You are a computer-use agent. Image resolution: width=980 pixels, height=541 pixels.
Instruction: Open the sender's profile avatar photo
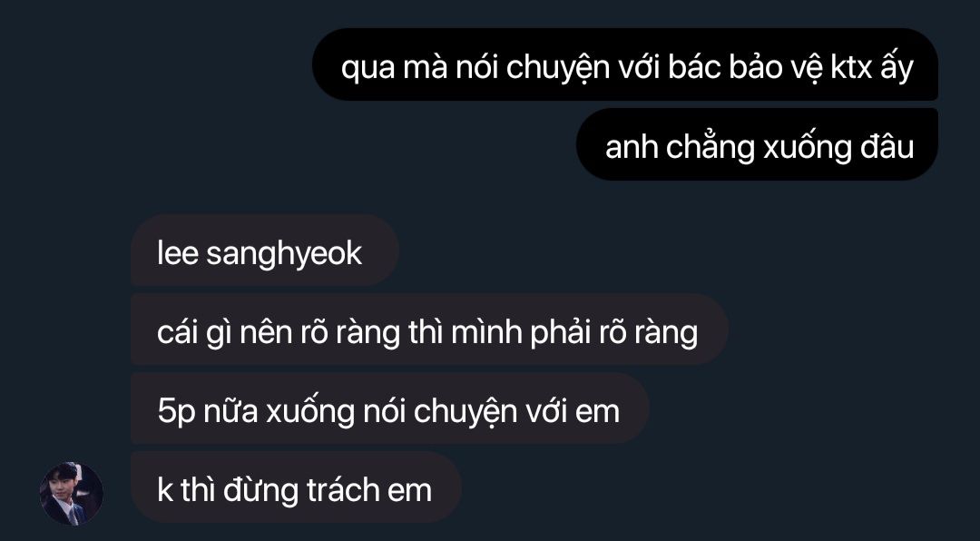pos(72,494)
